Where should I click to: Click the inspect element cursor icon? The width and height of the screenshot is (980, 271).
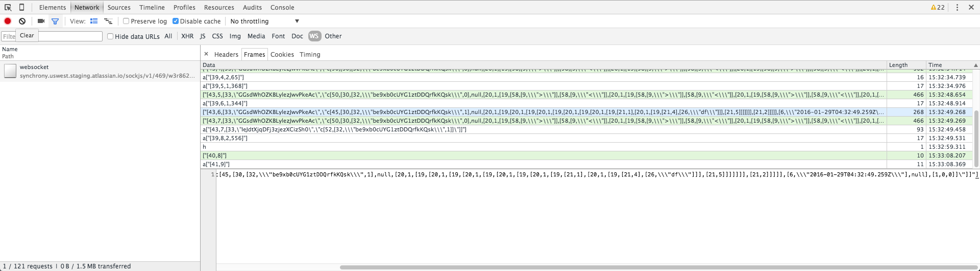click(8, 7)
